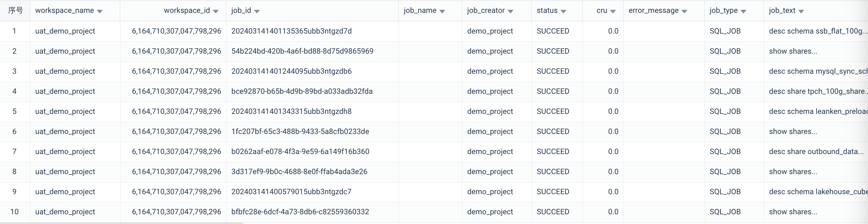Select job ID 54b224bd-420b-4a6f-bd88-8d75d9865969 cell
Viewport: 868px width, 224px height.
302,51
